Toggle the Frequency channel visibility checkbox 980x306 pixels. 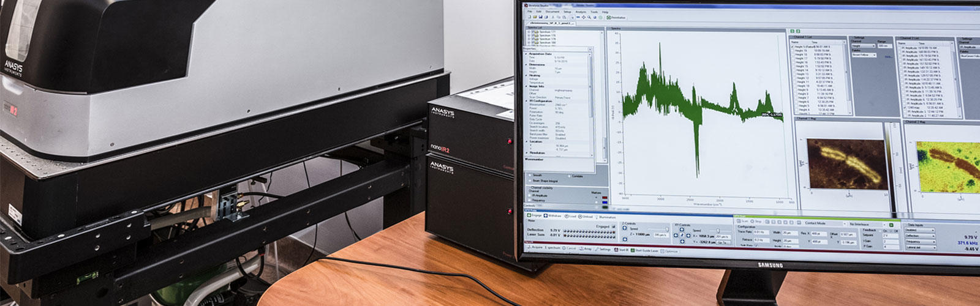(530, 200)
